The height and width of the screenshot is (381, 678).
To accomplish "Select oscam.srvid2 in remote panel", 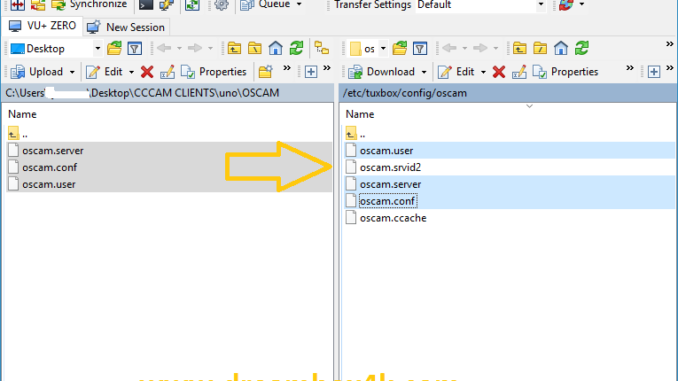I will pyautogui.click(x=390, y=167).
